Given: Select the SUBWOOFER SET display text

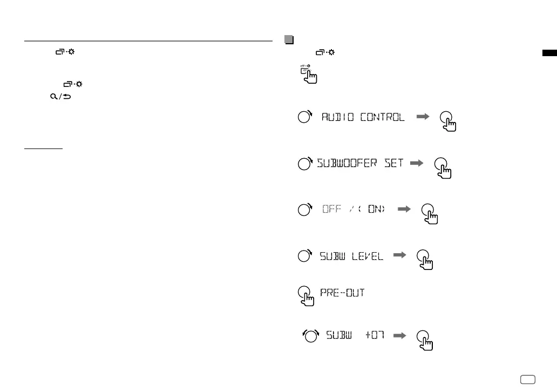Looking at the screenshot, I should click(360, 163).
